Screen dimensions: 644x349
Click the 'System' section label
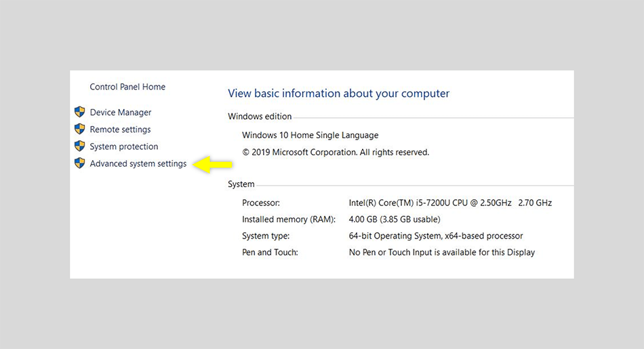(241, 184)
